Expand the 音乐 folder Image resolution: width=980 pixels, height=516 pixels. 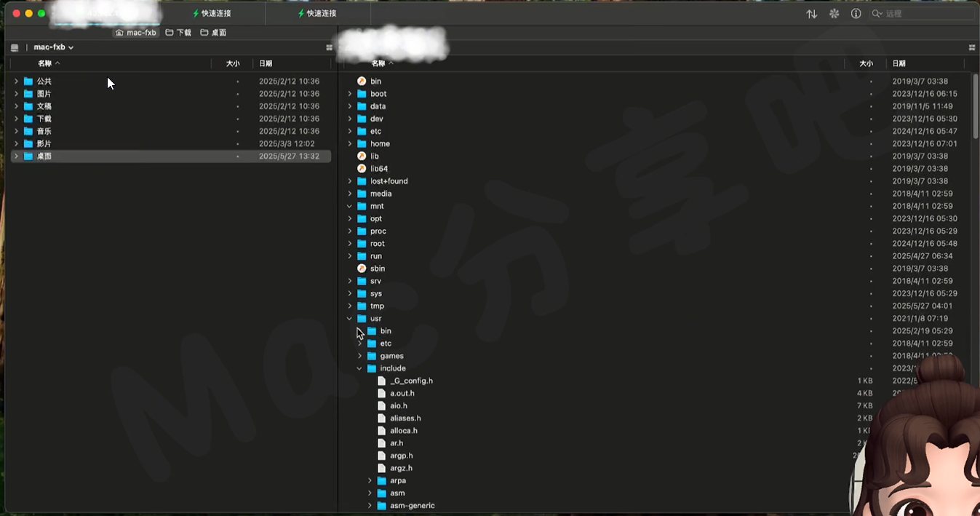[16, 132]
